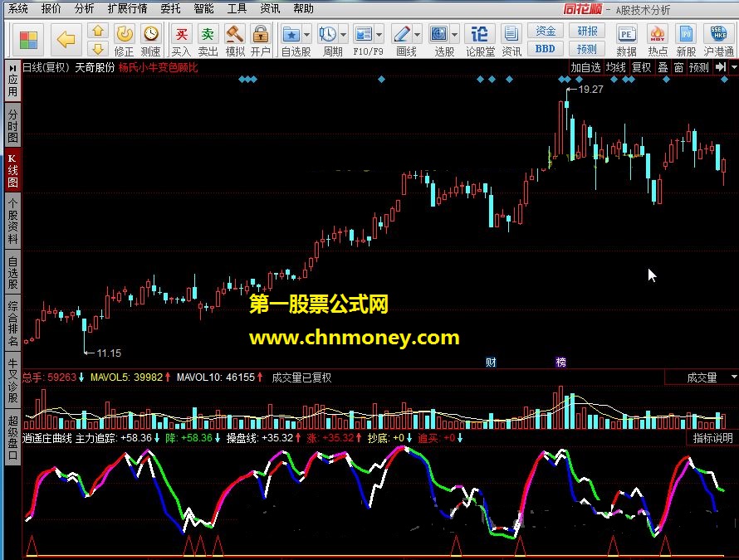The width and height of the screenshot is (739, 560).
Task: Open 系统 menu
Action: click(x=18, y=8)
